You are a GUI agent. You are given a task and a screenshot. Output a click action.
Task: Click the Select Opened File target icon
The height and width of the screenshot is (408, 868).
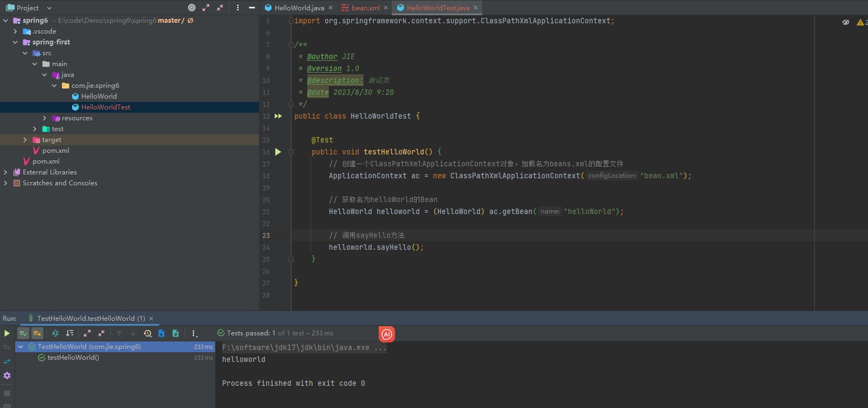coord(192,8)
